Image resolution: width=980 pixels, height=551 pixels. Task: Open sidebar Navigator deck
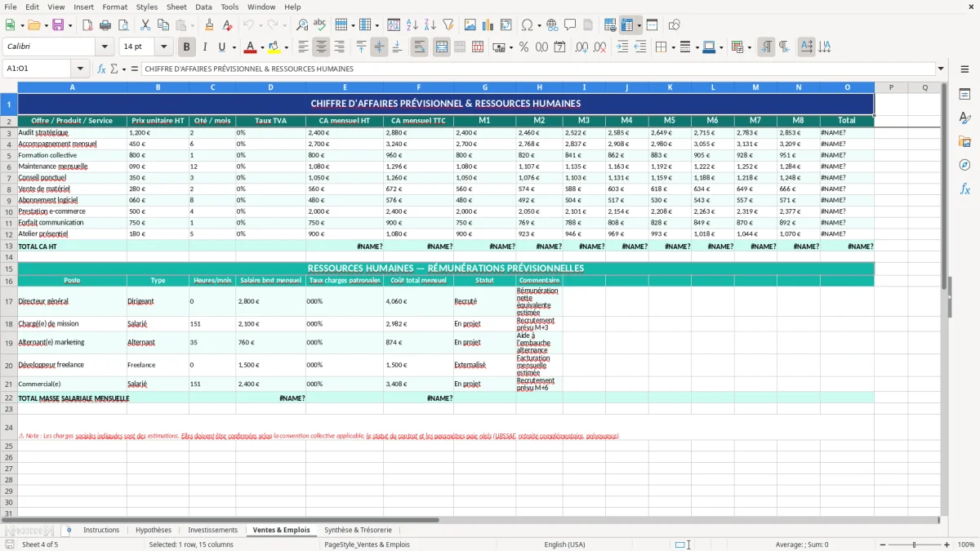(x=964, y=165)
